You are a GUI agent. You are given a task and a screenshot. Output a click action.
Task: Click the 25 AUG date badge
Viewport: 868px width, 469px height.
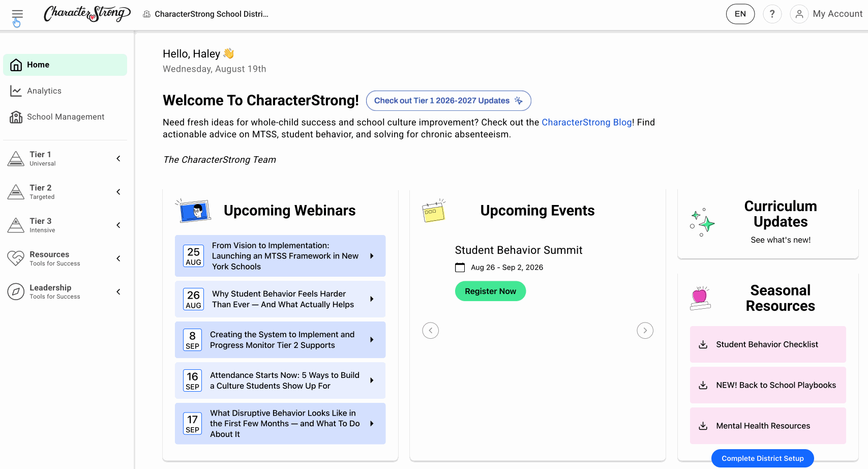point(193,256)
